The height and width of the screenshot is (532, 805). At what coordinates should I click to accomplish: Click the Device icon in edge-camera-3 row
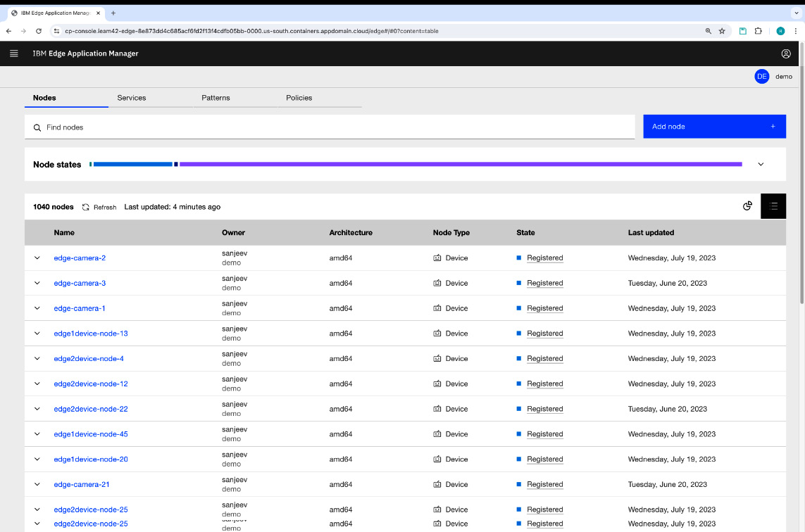(x=437, y=283)
